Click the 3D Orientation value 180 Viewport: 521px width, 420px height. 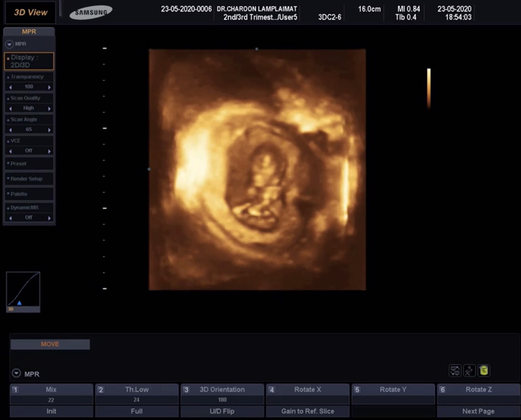click(x=222, y=400)
